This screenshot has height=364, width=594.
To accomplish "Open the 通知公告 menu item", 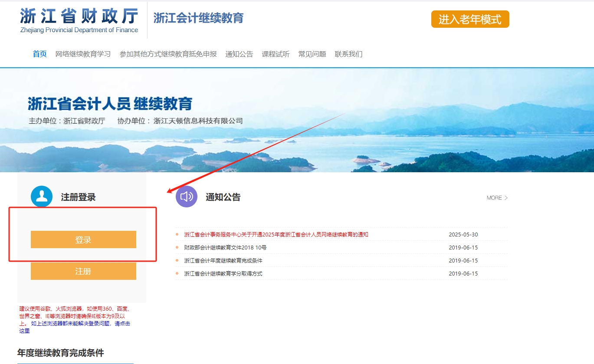I will click(x=240, y=54).
